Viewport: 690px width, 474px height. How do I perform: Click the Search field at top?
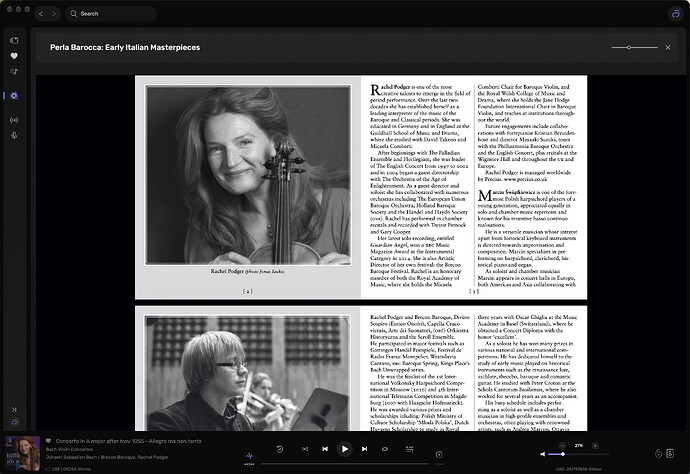(x=111, y=14)
